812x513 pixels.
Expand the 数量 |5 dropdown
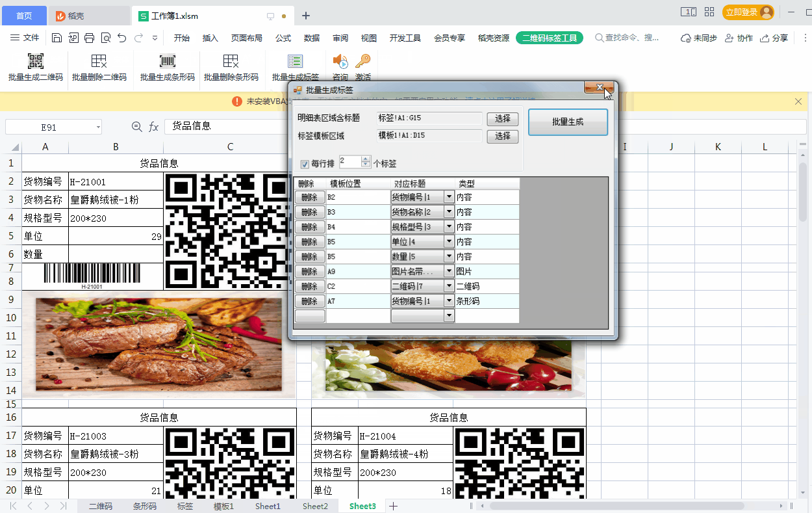[x=448, y=256]
